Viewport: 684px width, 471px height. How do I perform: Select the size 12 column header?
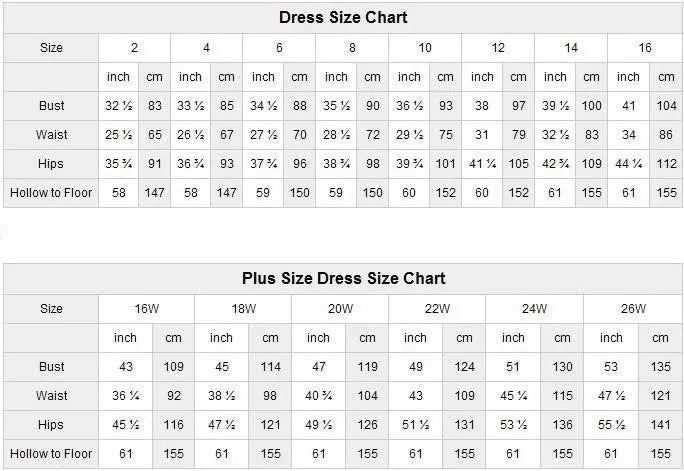(498, 48)
